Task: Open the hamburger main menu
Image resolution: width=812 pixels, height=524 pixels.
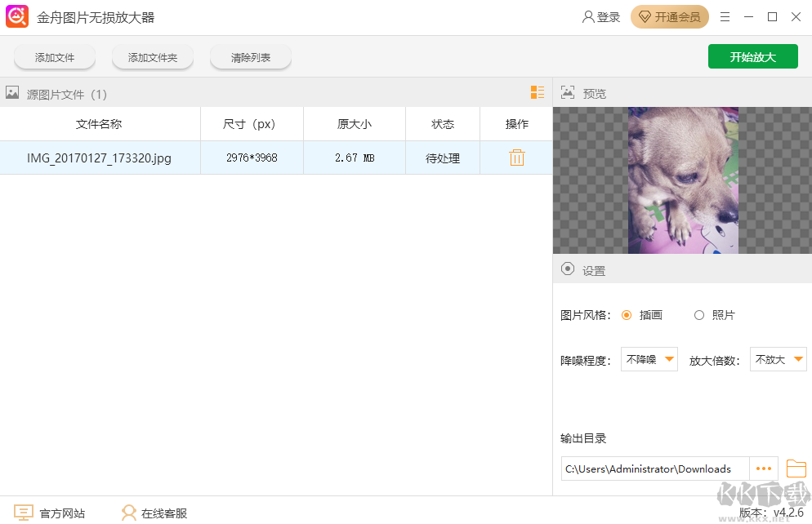Action: [x=725, y=16]
